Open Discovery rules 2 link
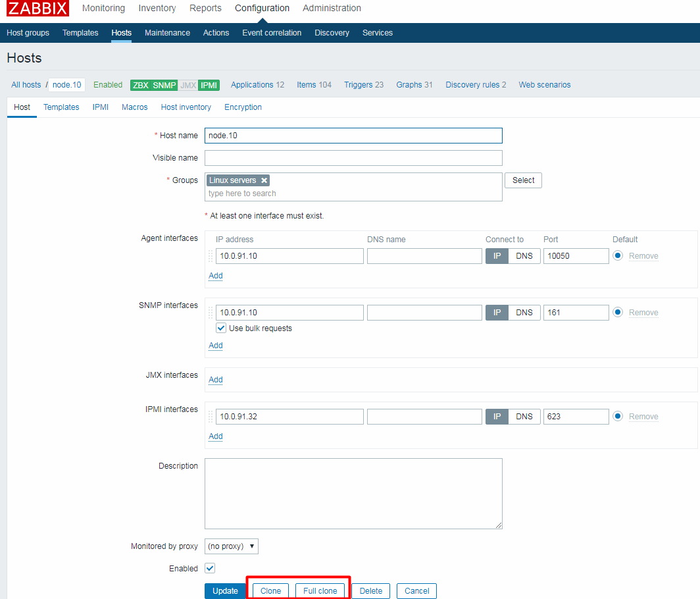The height and width of the screenshot is (599, 700). [476, 85]
